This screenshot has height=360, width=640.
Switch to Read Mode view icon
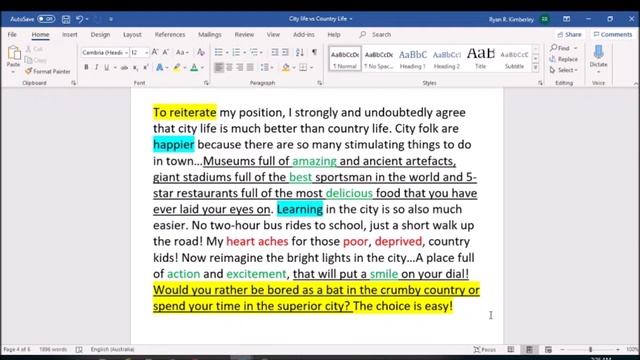(x=511, y=349)
